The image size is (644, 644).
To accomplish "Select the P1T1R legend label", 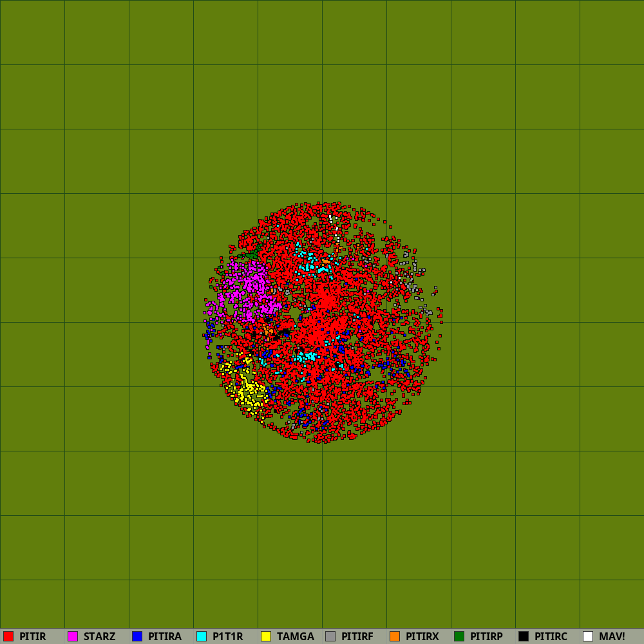I will 227,637.
